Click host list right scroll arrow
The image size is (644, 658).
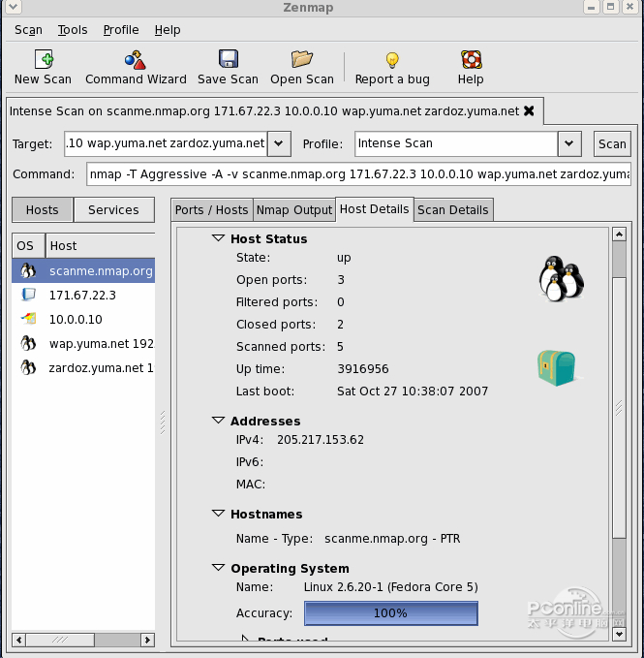point(147,640)
